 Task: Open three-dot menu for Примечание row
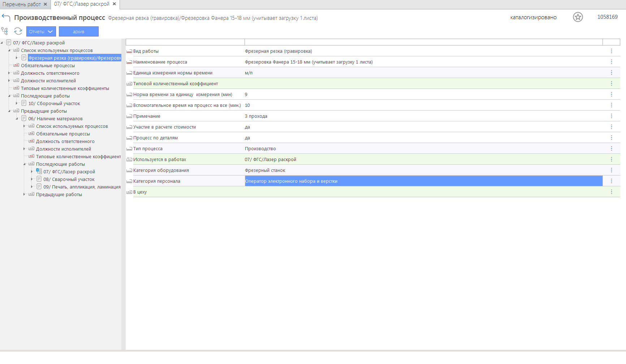click(611, 116)
